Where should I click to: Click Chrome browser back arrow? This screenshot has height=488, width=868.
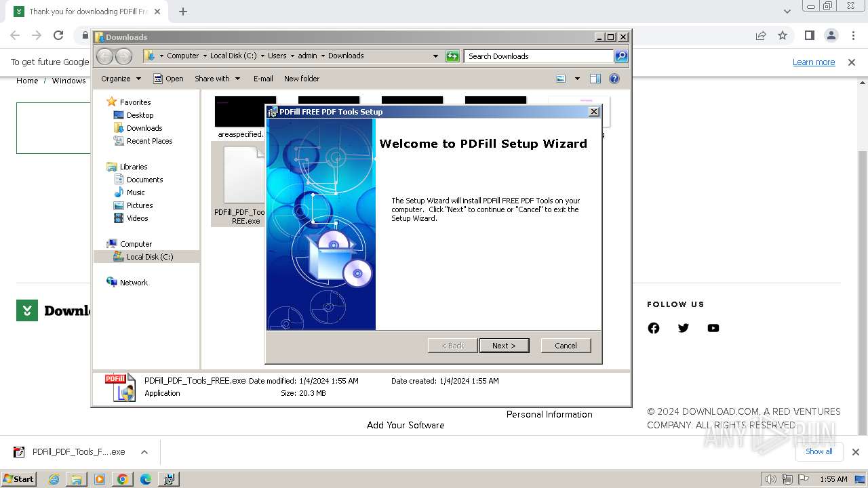click(x=15, y=35)
